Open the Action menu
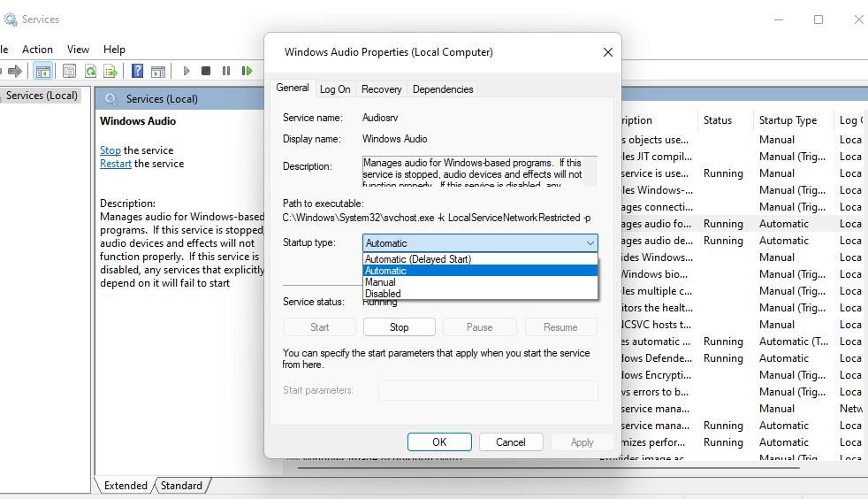Screen dimensions: 868x499 [37, 50]
